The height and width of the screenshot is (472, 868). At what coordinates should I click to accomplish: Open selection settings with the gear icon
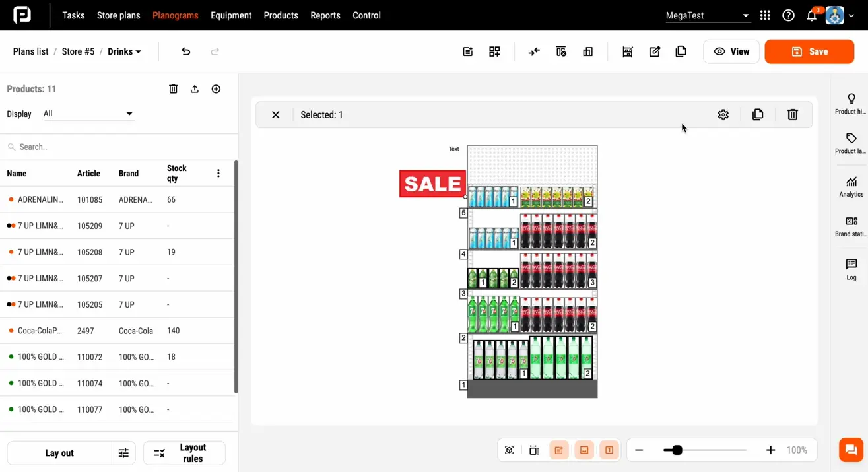tap(723, 114)
